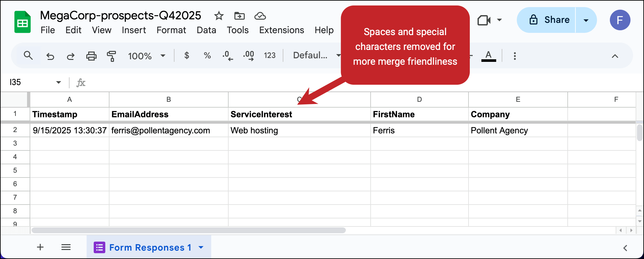The image size is (644, 259).
Task: Format as currency with dollar icon
Action: pos(187,55)
